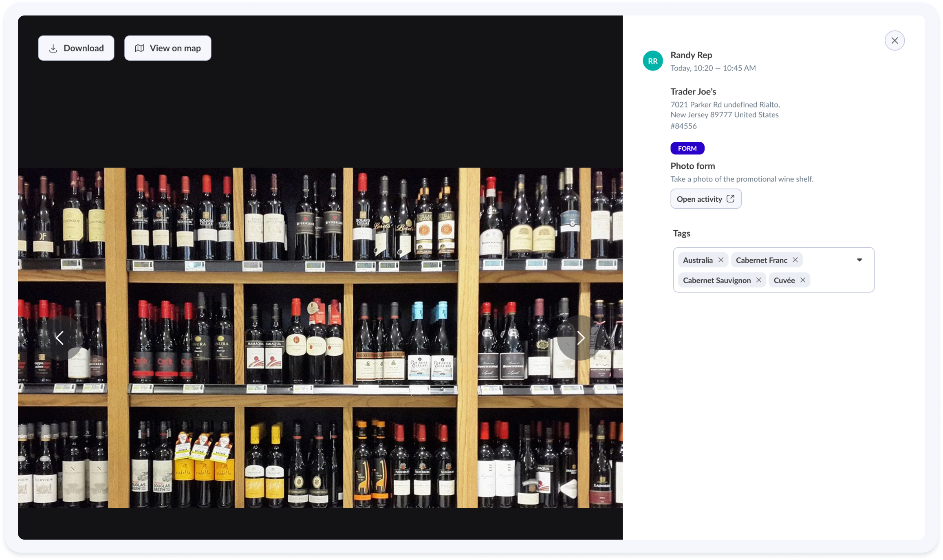The width and height of the screenshot is (943, 560).
Task: Open View on map
Action: pos(167,48)
